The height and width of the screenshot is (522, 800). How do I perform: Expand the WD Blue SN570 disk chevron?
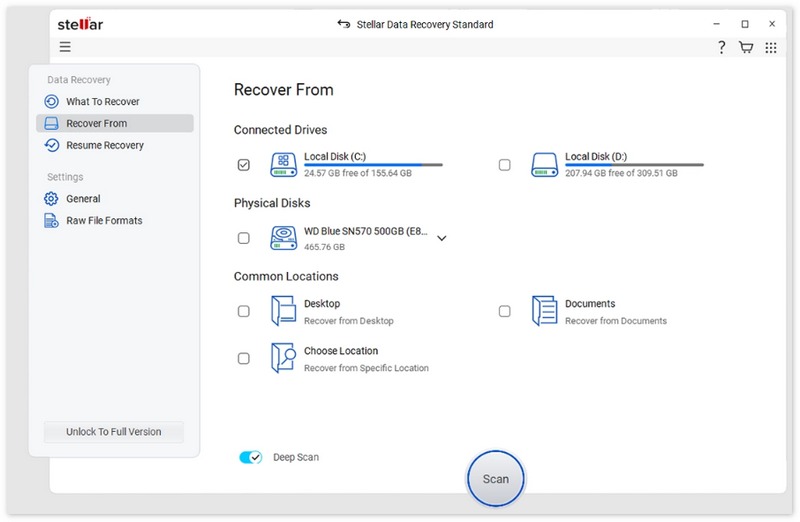[441, 238]
